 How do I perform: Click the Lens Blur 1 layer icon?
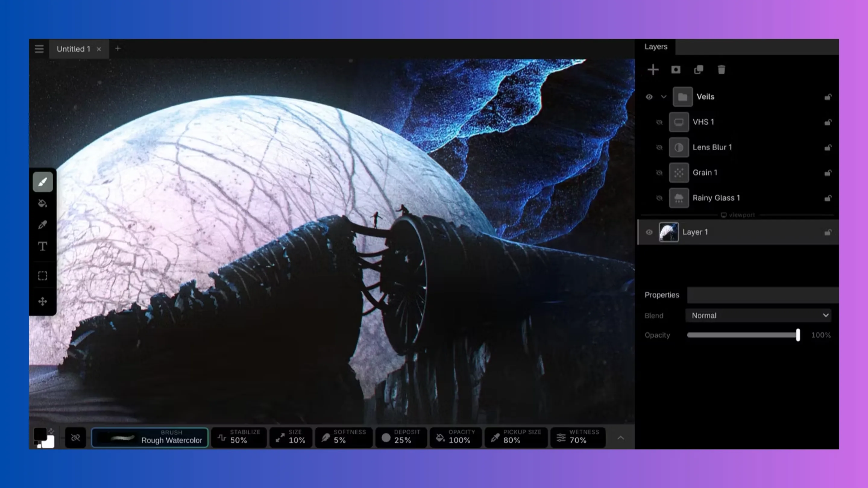click(679, 148)
